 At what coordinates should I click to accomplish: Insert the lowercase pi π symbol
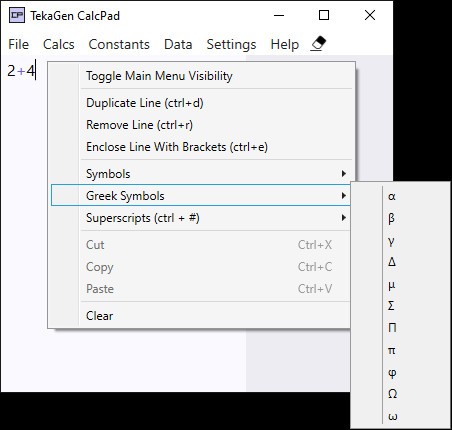[400, 350]
